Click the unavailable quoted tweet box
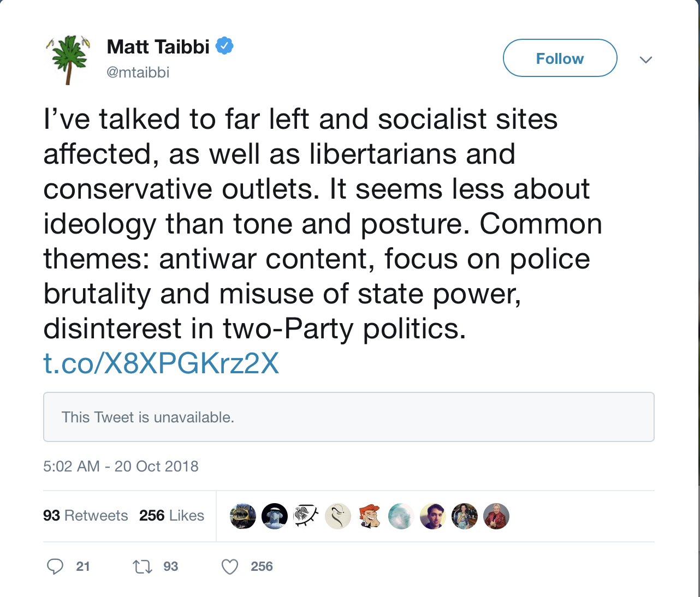The height and width of the screenshot is (597, 700). click(x=348, y=417)
